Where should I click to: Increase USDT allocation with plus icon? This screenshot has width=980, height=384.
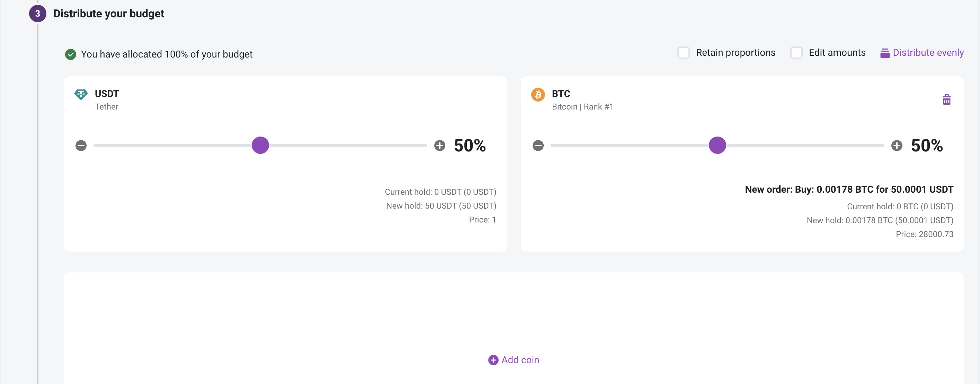click(x=440, y=145)
